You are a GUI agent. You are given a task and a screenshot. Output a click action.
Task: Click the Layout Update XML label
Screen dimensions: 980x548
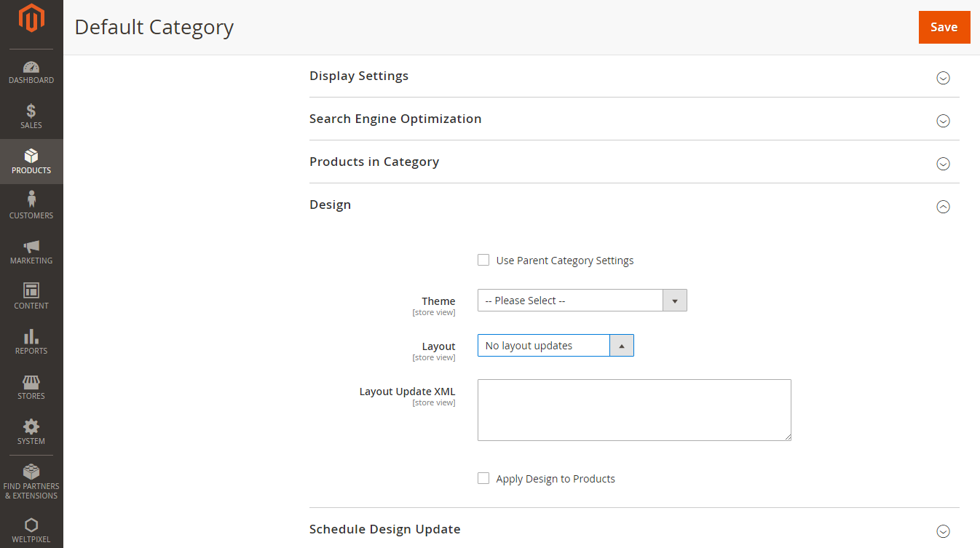pos(407,392)
